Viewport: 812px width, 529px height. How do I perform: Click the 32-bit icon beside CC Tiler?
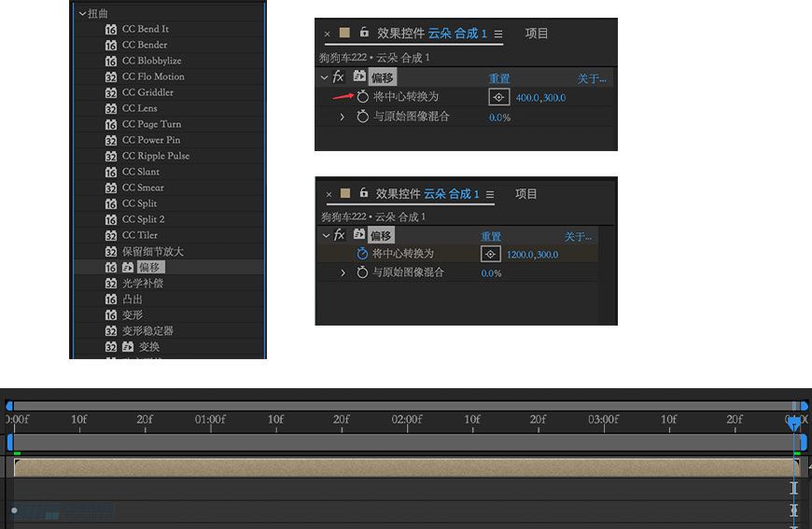[x=111, y=235]
